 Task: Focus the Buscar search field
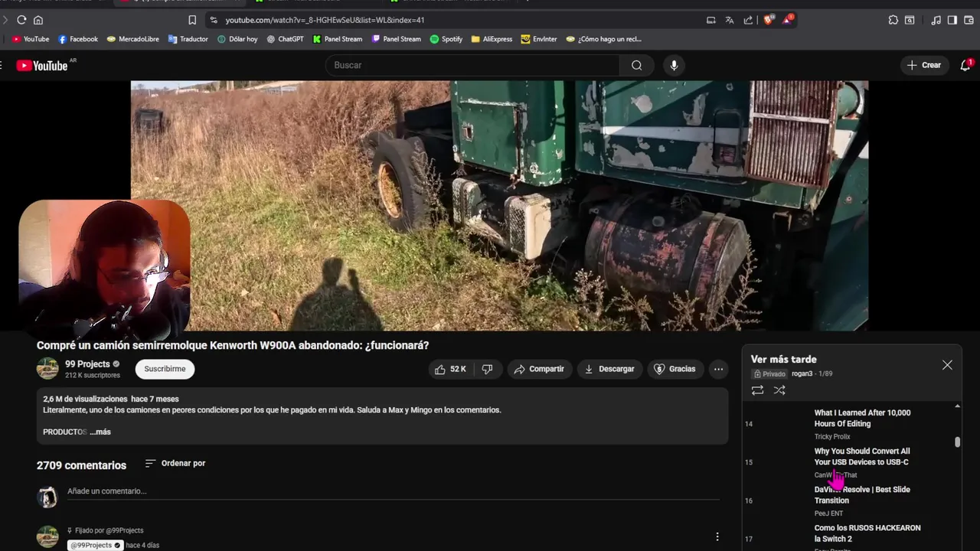point(473,65)
